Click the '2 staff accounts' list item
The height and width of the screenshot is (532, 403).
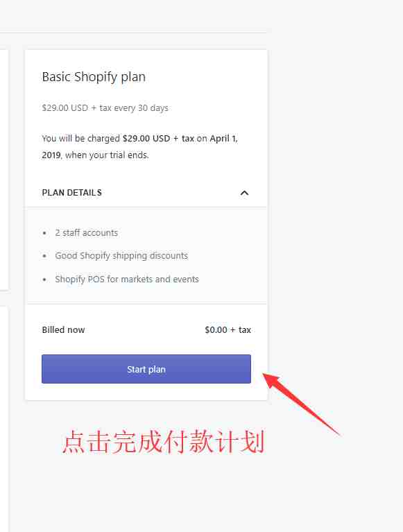(87, 233)
